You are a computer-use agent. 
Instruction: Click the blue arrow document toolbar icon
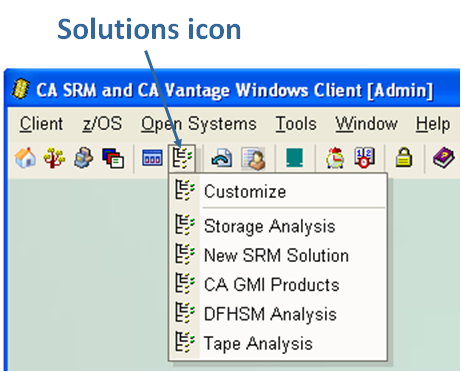(x=222, y=158)
